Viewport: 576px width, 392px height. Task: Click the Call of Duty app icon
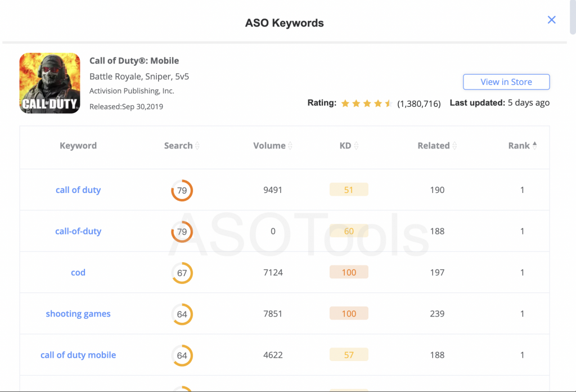click(50, 83)
